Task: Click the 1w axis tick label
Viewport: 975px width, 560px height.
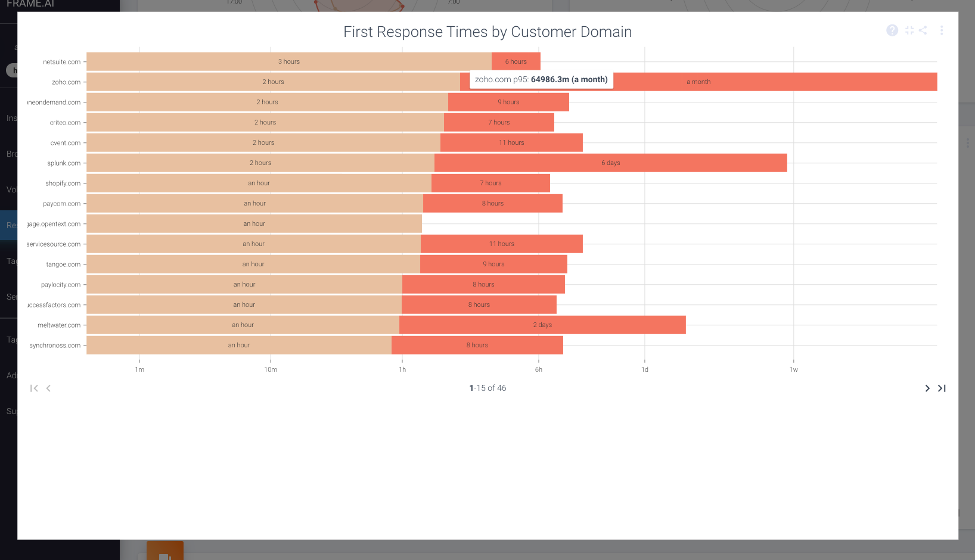Action: 794,369
